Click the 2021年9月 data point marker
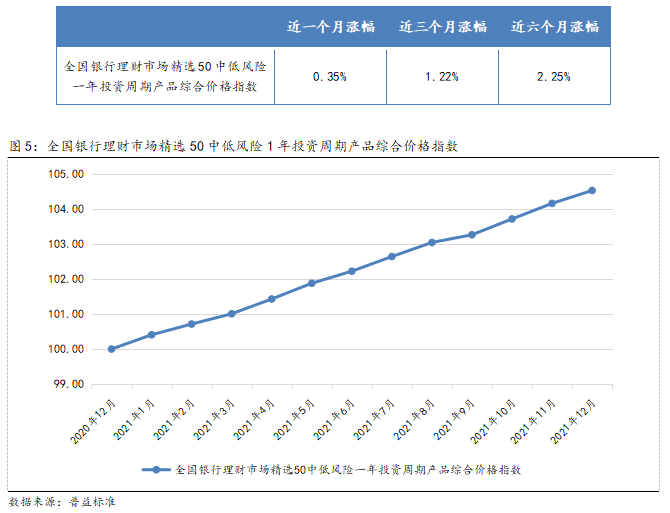 pos(472,235)
